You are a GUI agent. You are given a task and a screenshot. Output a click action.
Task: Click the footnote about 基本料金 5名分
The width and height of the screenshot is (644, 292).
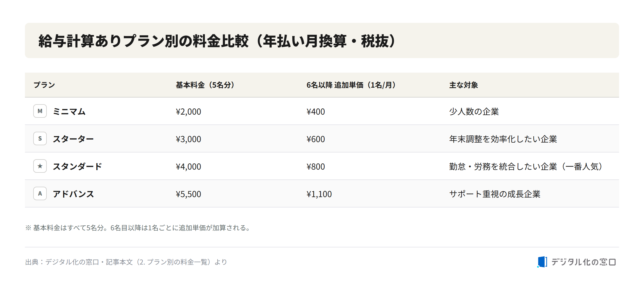(x=138, y=228)
